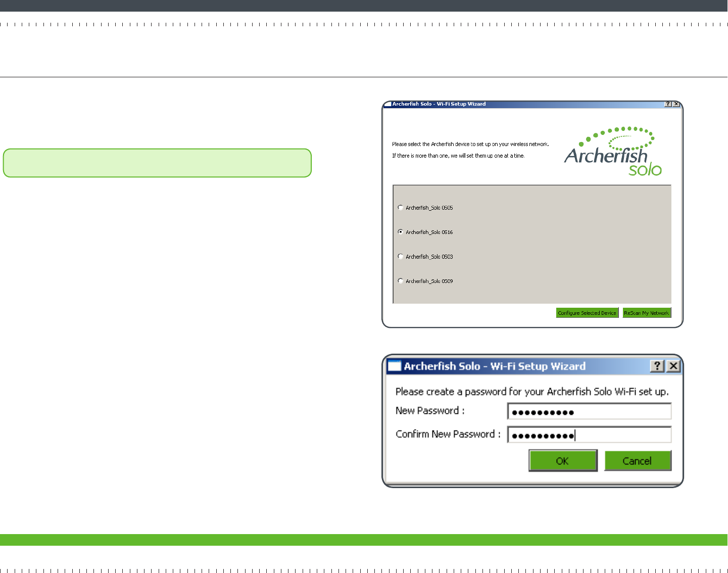Click the password dialog window icon

394,366
